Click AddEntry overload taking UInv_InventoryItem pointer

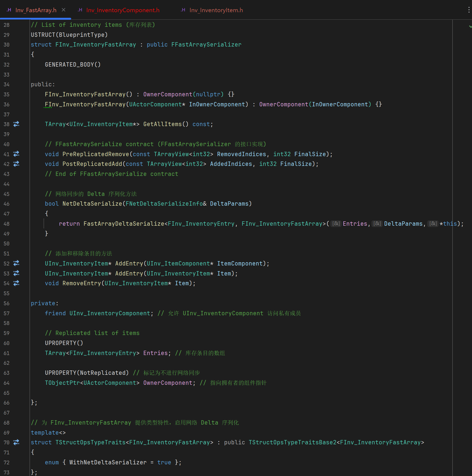tap(129, 274)
